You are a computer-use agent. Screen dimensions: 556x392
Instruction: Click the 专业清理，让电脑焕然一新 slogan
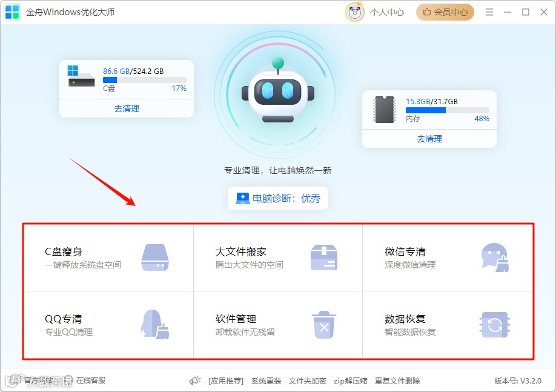pos(277,171)
